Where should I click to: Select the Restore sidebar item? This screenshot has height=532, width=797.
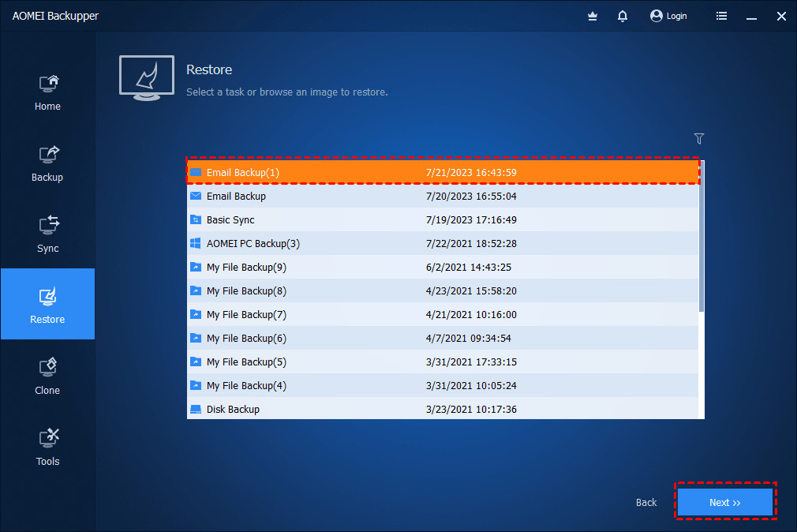(x=48, y=304)
